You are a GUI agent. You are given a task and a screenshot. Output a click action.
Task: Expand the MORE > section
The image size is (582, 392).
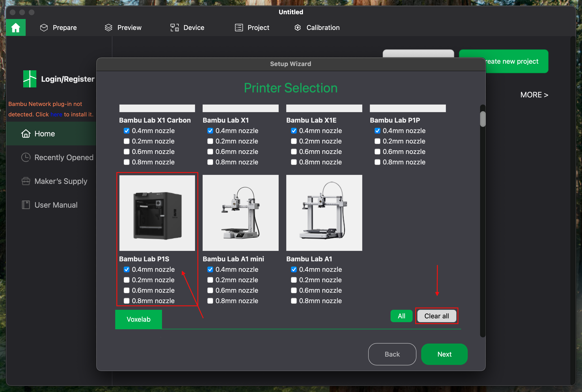point(534,95)
